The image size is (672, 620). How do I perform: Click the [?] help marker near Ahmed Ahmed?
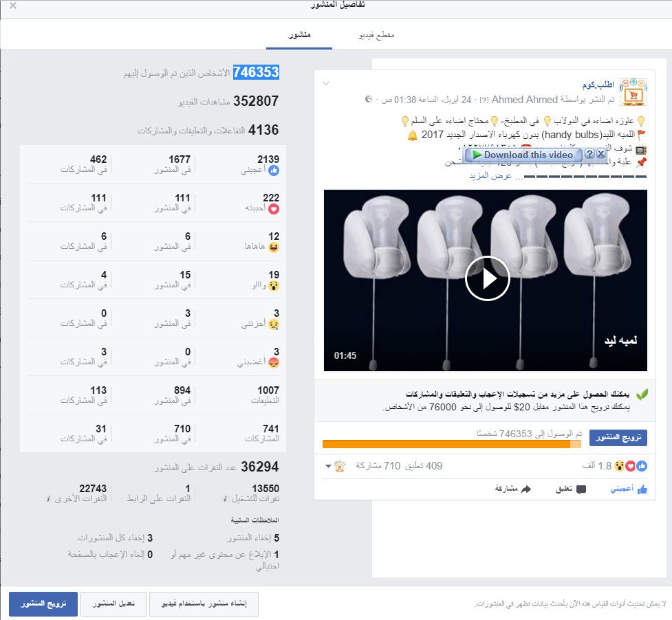point(484,100)
